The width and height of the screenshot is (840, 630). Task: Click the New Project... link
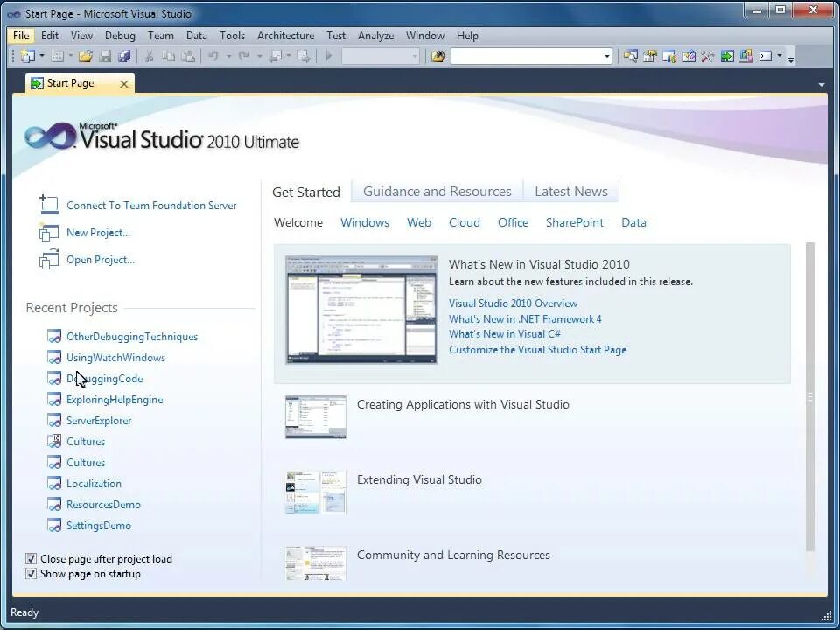pyautogui.click(x=98, y=233)
